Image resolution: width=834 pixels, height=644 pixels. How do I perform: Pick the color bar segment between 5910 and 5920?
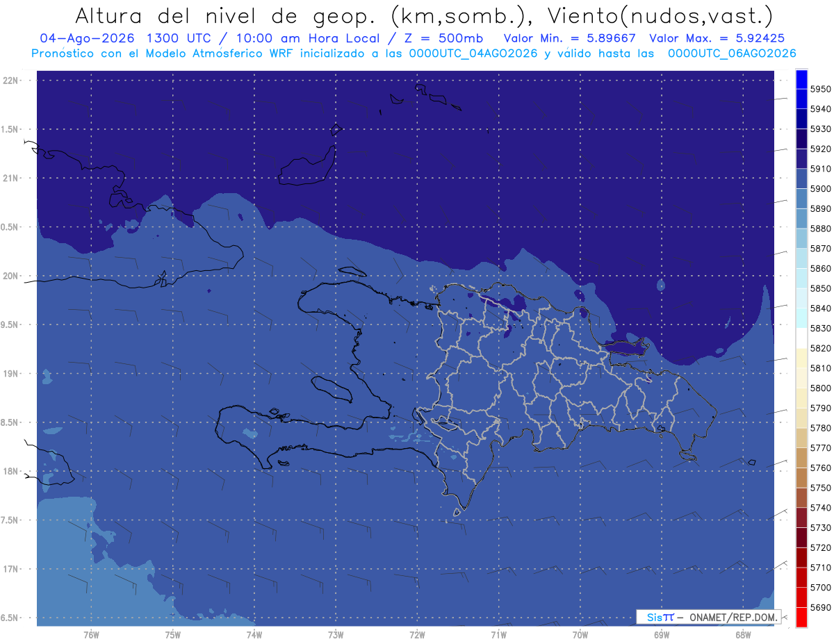801,158
